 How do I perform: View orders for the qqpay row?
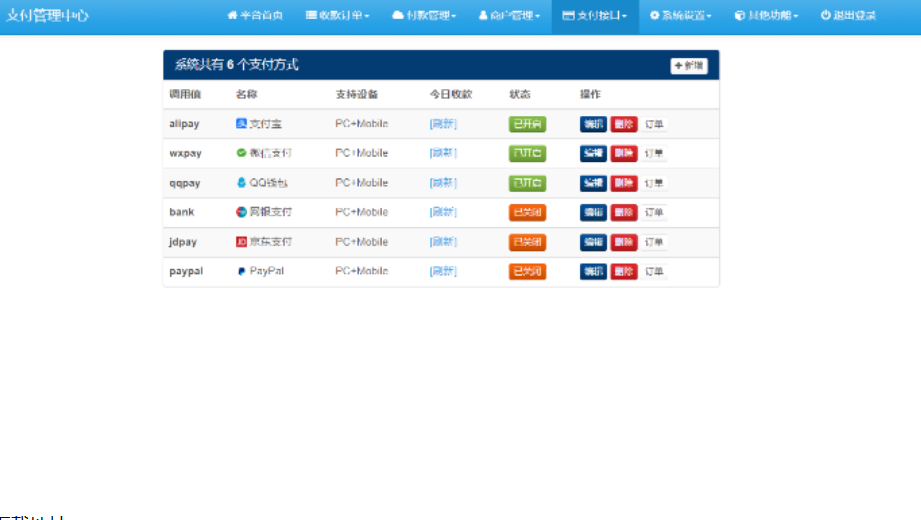(654, 183)
